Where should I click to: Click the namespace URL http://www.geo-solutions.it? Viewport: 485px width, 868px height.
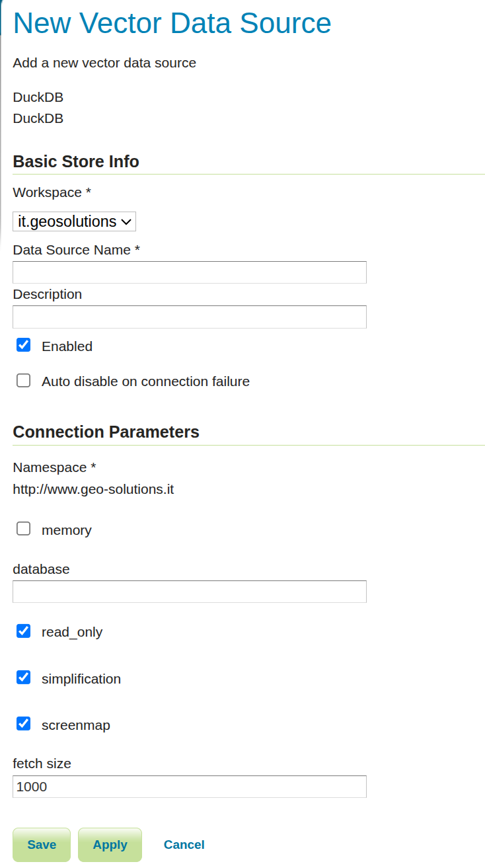pos(93,489)
